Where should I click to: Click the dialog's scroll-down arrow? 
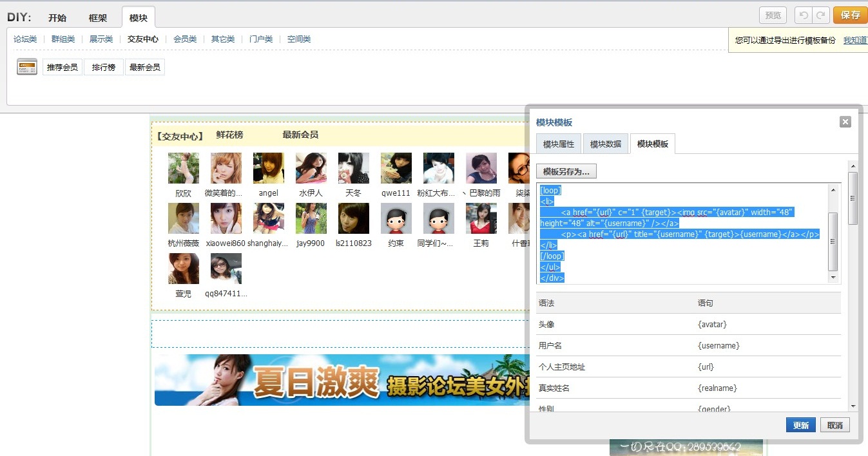tap(853, 406)
